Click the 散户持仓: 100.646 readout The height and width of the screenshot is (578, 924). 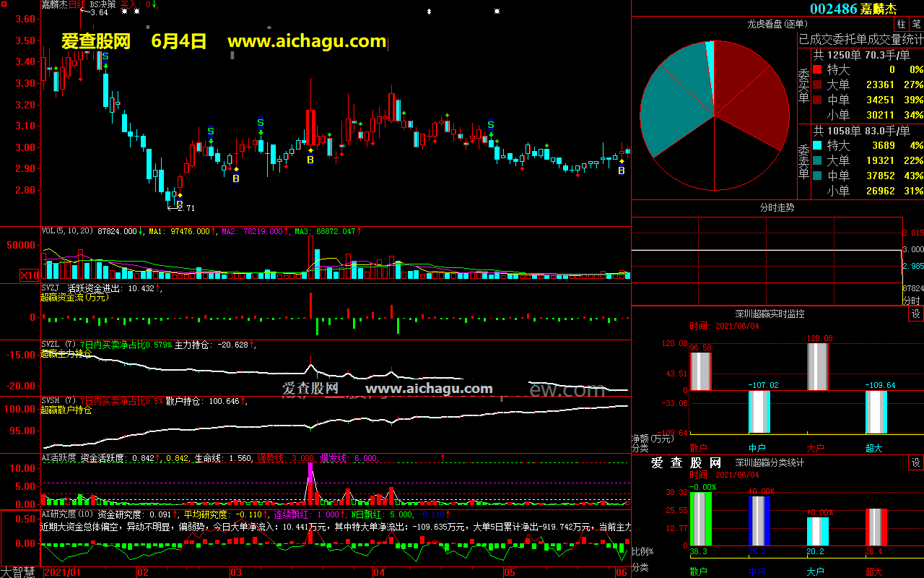(202, 401)
